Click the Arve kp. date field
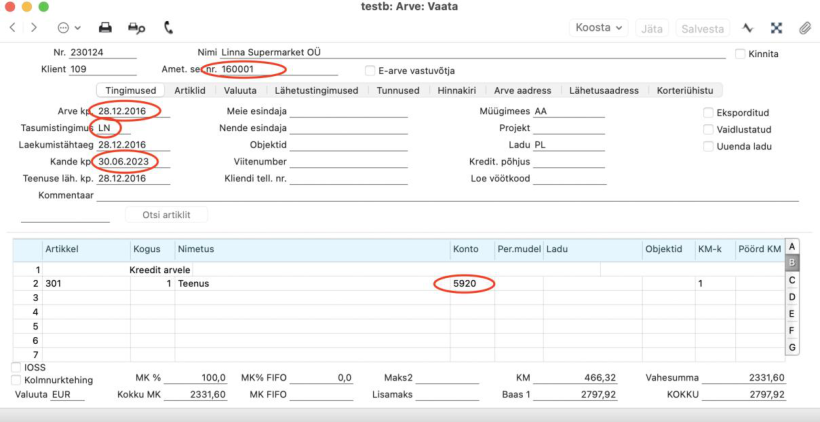 pyautogui.click(x=133, y=112)
